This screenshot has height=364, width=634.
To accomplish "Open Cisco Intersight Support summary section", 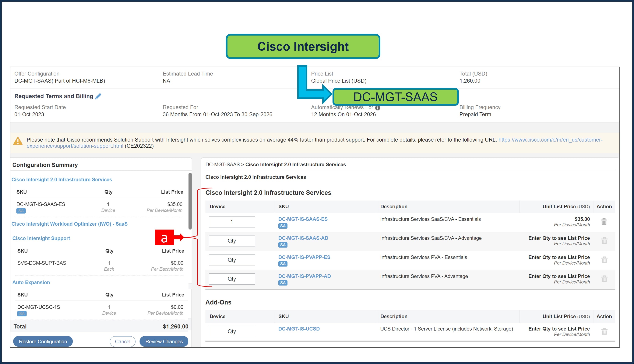I will [41, 238].
